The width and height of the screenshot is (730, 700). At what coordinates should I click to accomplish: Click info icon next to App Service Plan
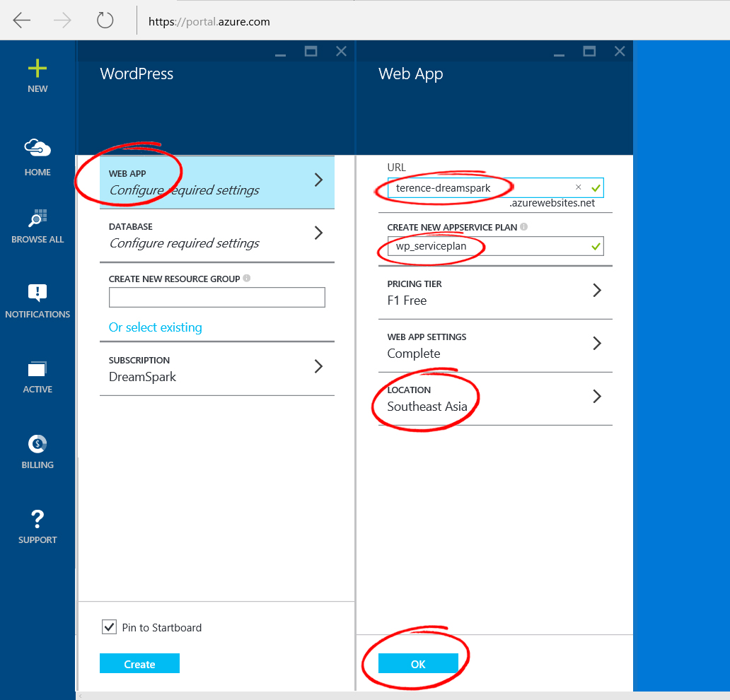point(523,227)
